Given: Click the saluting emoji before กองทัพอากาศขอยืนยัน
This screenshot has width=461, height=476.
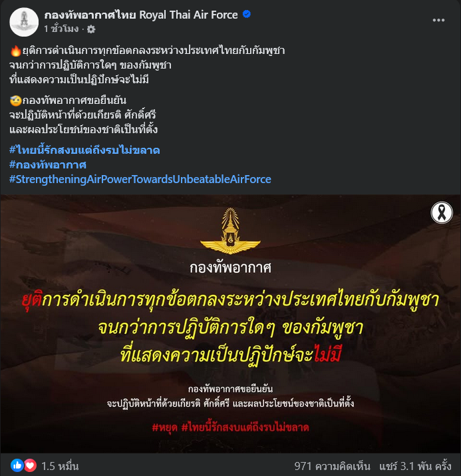Looking at the screenshot, I should click(x=15, y=101).
